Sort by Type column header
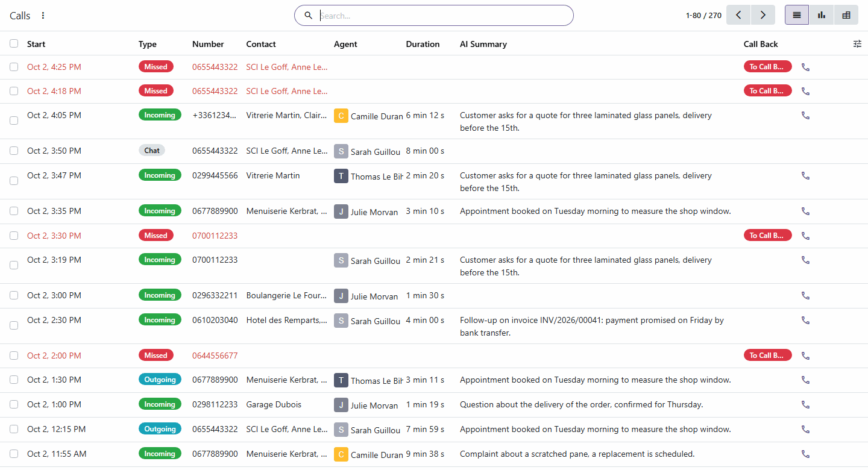 click(148, 44)
